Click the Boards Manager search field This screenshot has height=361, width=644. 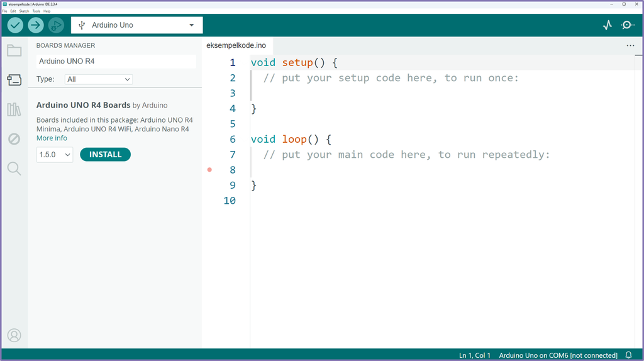tap(116, 61)
